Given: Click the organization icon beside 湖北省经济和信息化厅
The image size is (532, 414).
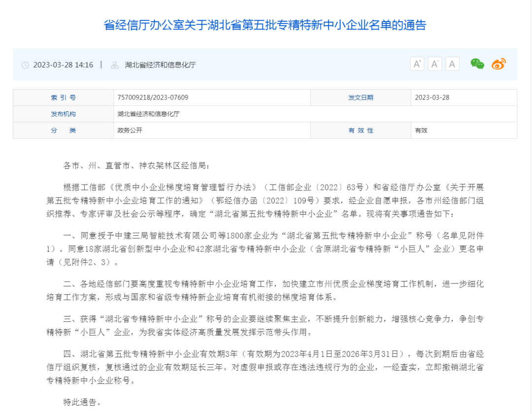Looking at the screenshot, I should click(115, 65).
